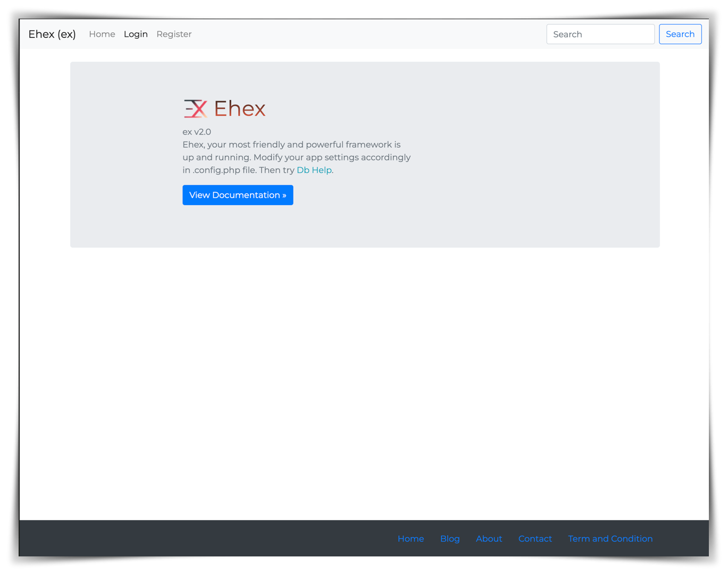Open the Db Help link

314,170
